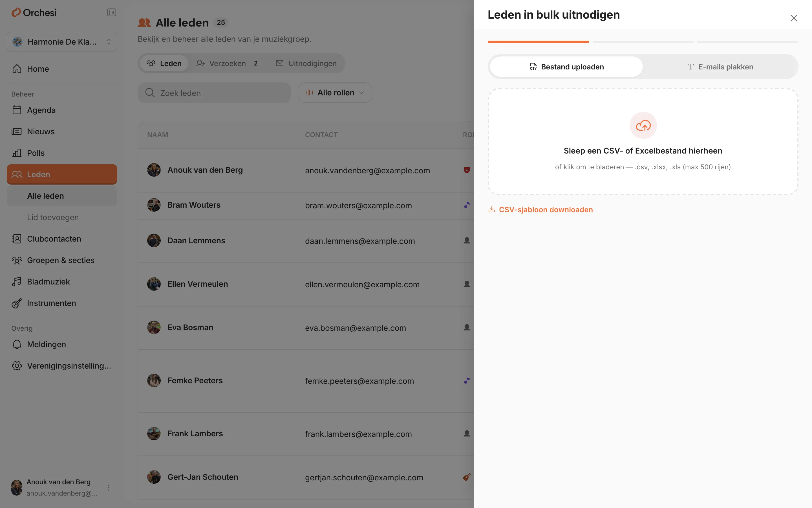Click Daan Lemmens' role icon

466,240
